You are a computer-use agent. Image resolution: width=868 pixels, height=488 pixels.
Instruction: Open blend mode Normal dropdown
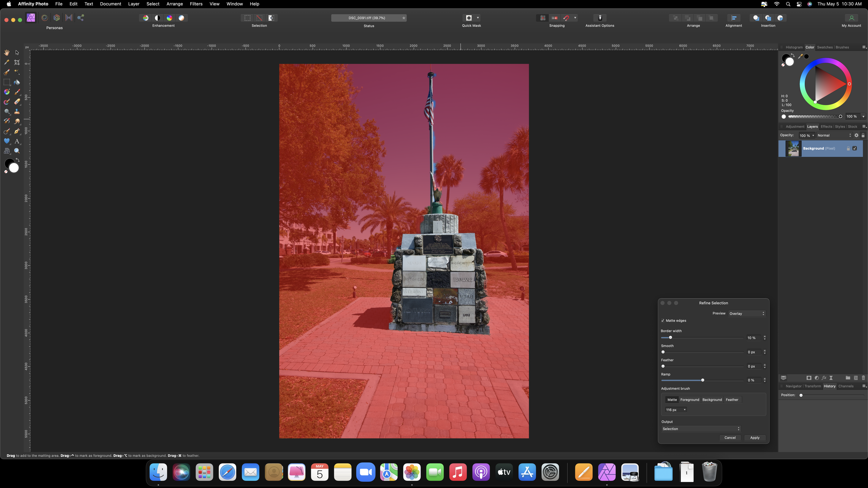[834, 135]
